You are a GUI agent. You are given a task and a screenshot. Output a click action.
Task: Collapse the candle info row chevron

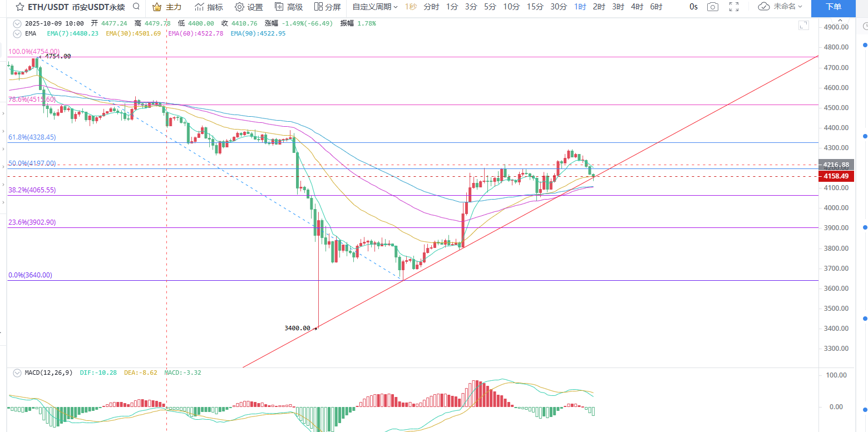click(17, 23)
